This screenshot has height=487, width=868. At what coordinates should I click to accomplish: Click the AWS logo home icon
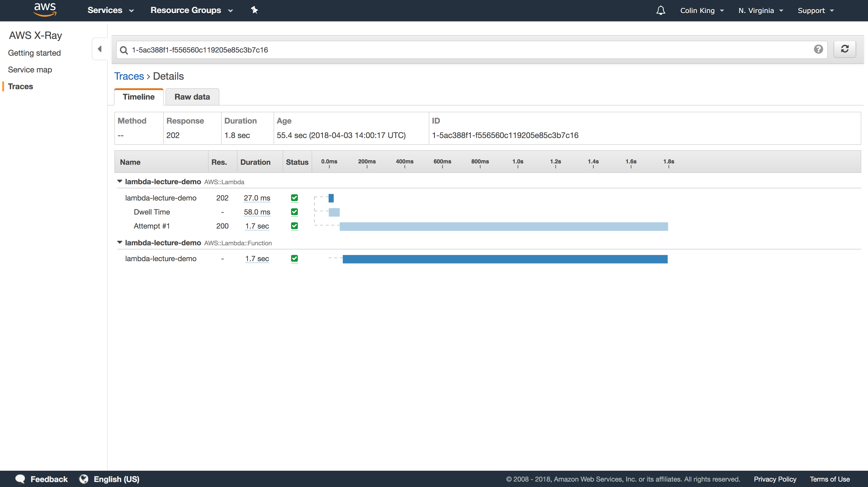45,10
